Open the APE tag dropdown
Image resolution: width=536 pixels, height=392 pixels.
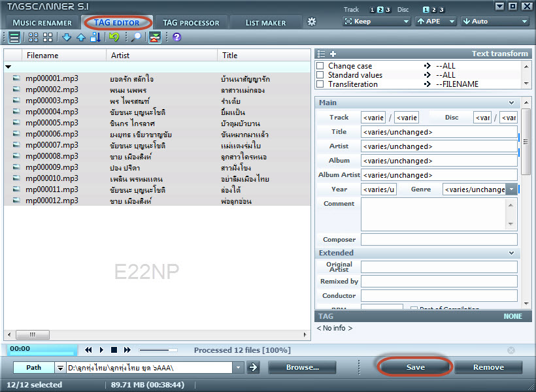[x=436, y=22]
